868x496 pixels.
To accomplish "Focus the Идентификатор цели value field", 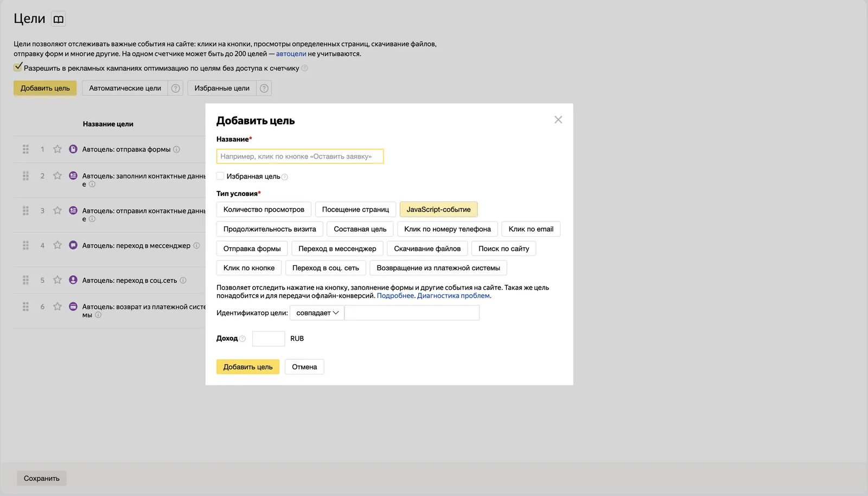I will pos(412,313).
